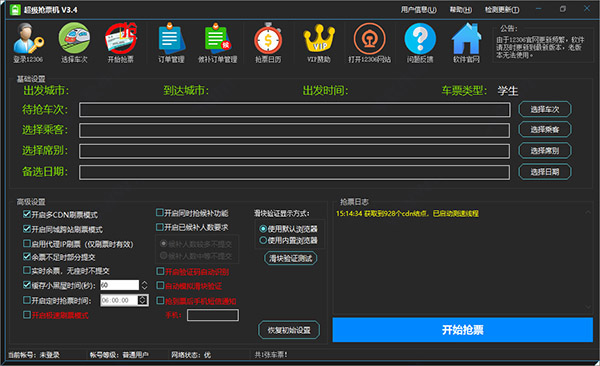Screen dimensions: 600x366
Task: Open 候补订单管理 waitlist orders
Action: (x=217, y=43)
